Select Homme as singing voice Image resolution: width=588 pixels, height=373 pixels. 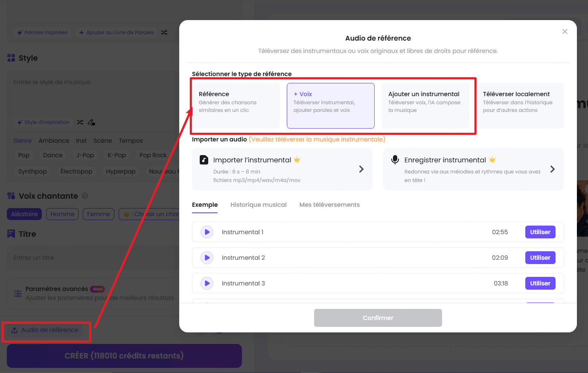62,214
